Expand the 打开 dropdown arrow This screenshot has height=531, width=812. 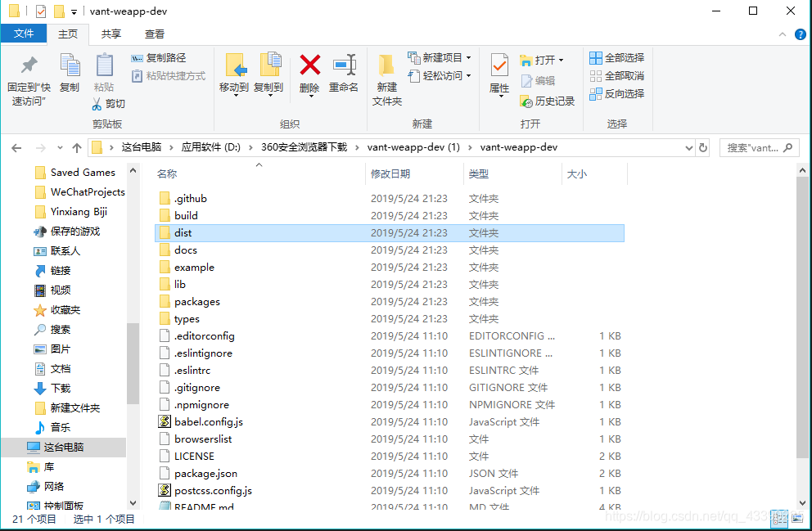coord(562,59)
